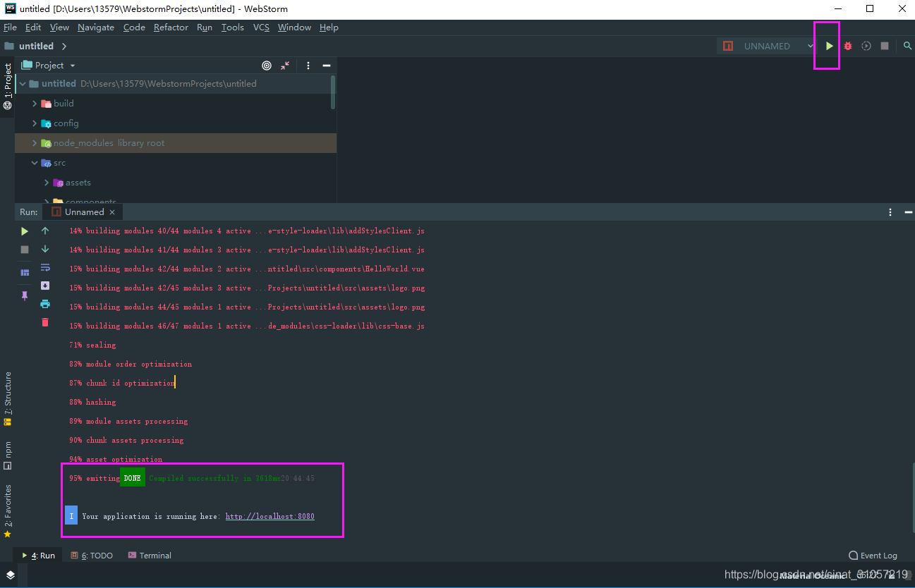Viewport: 915px width, 588px height.
Task: Expand the config folder
Action: pyautogui.click(x=34, y=123)
